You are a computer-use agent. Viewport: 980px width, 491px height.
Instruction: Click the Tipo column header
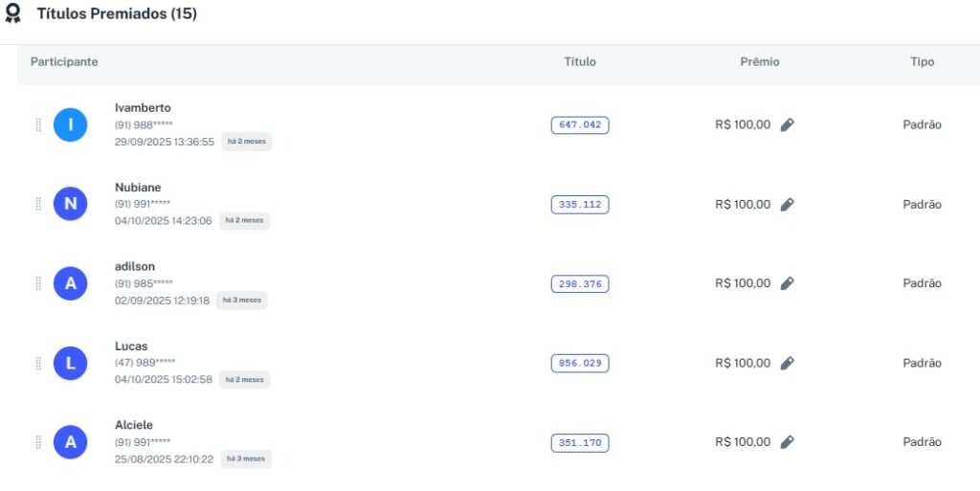click(x=922, y=62)
